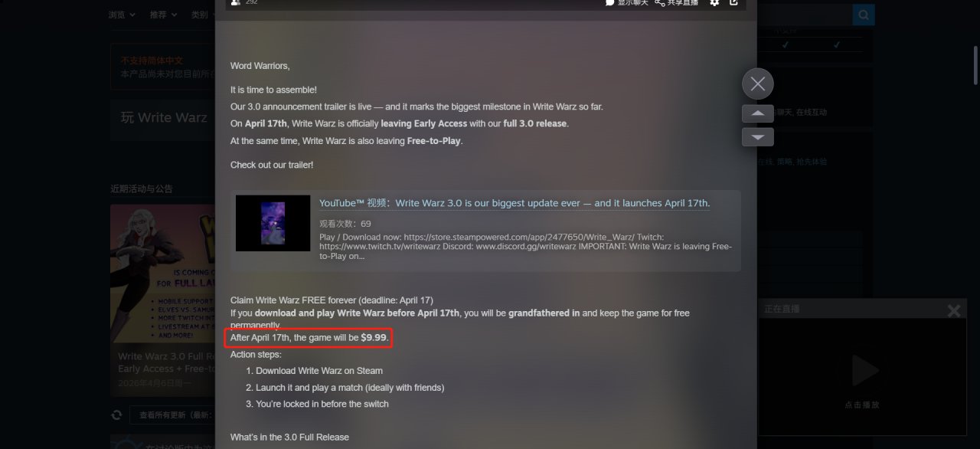This screenshot has height=449, width=980.
Task: Click the store search magnifier button
Action: [x=864, y=15]
